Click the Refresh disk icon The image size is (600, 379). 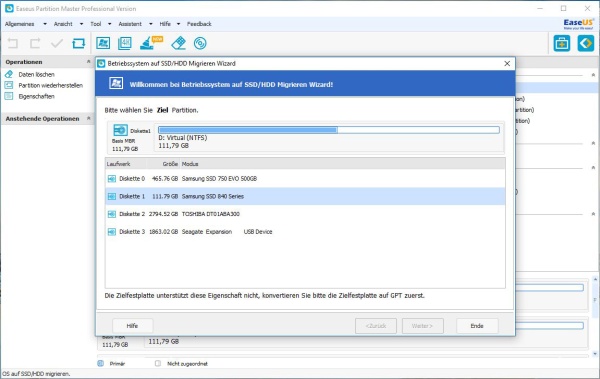[x=79, y=43]
